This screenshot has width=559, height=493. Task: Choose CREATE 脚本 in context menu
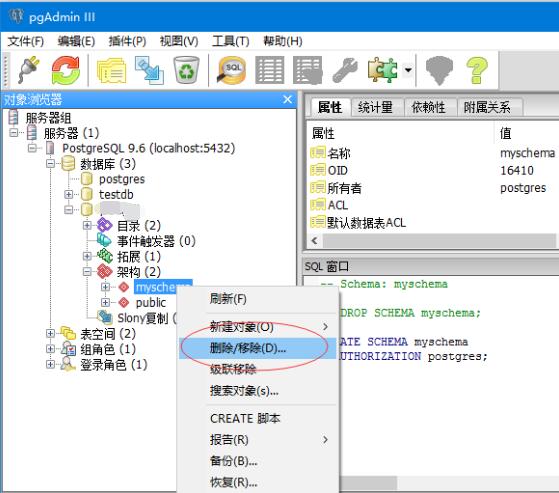pyautogui.click(x=257, y=418)
